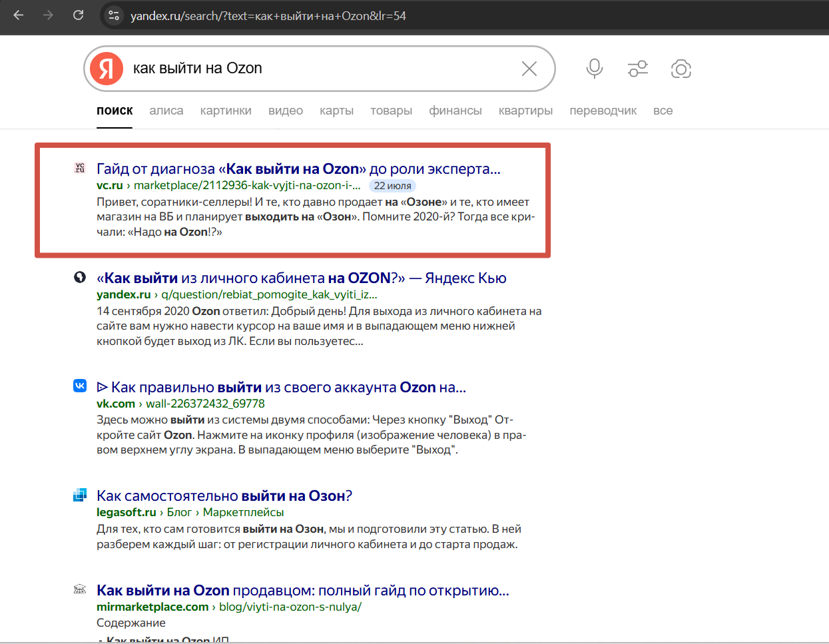Open image search with the camera icon

(x=681, y=69)
